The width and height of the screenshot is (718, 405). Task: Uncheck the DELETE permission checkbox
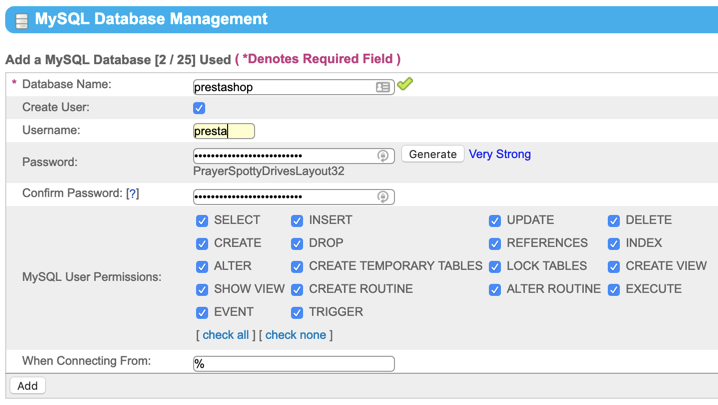coord(614,221)
